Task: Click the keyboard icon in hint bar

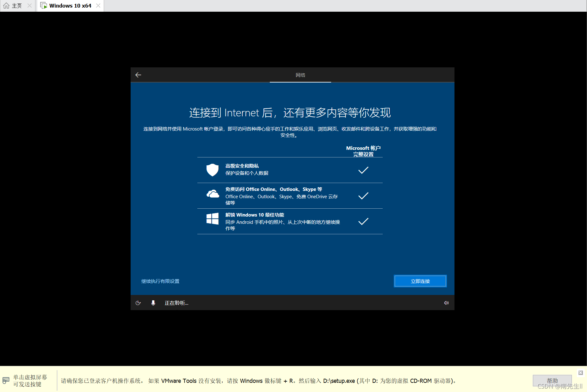Action: (6, 380)
